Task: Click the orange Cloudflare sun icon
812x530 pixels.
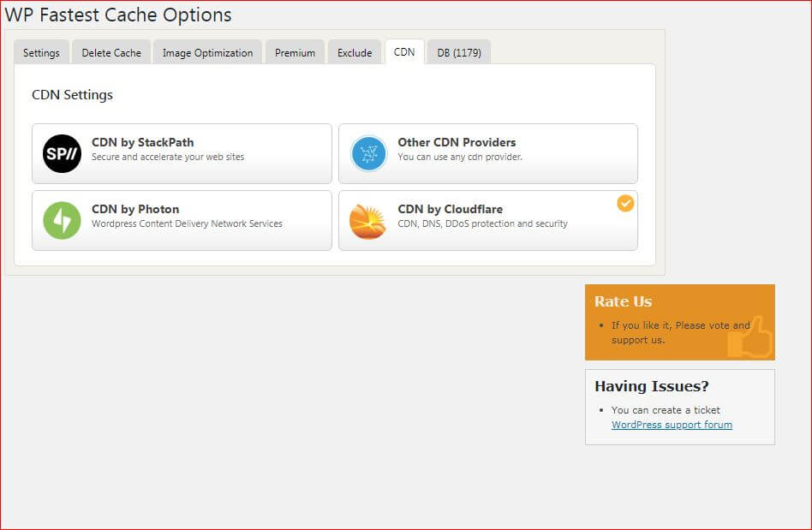Action: tap(367, 221)
